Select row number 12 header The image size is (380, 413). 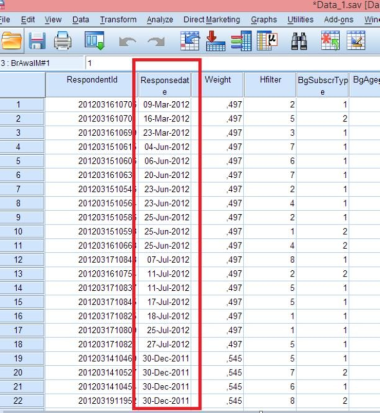tap(22, 259)
